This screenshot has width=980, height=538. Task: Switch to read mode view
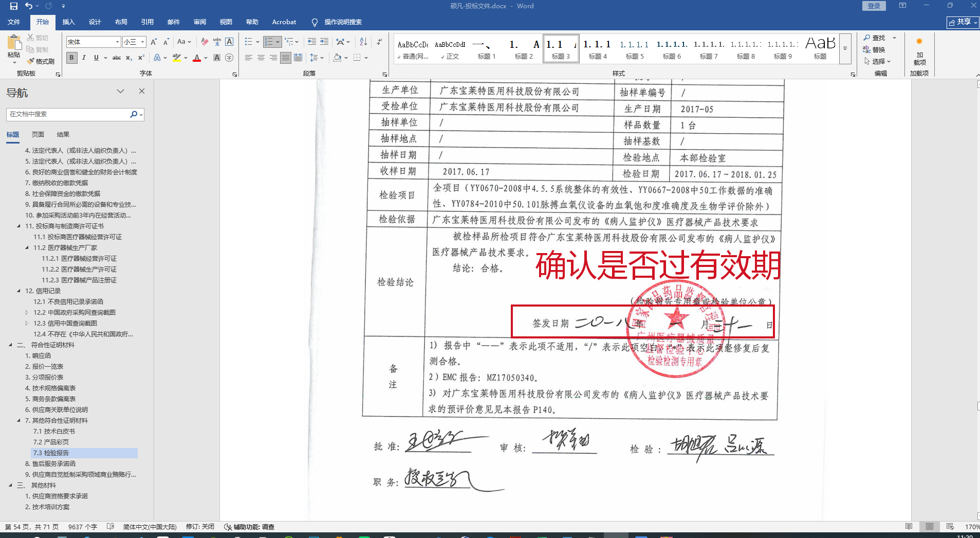coord(909,527)
